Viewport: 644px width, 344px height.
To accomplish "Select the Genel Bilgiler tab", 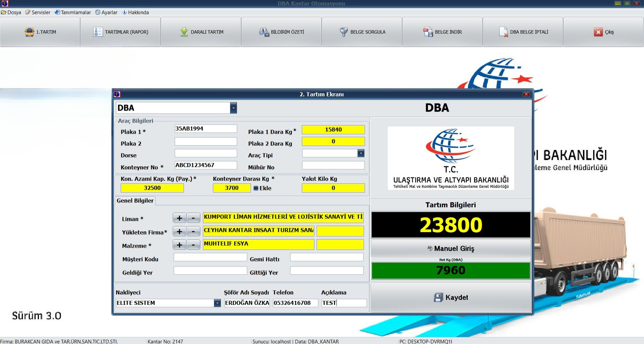I will 135,200.
